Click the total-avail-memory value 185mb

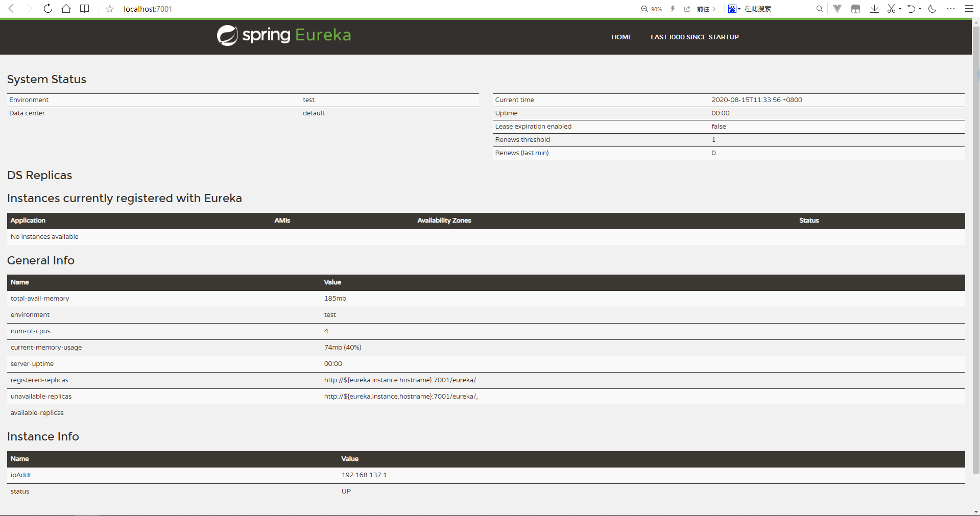coord(335,299)
